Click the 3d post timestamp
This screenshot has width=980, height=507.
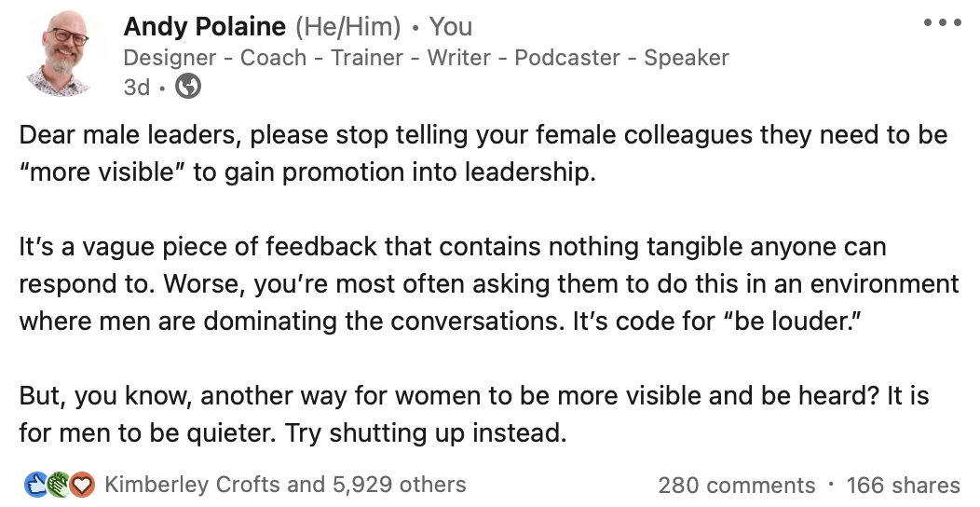[x=137, y=87]
